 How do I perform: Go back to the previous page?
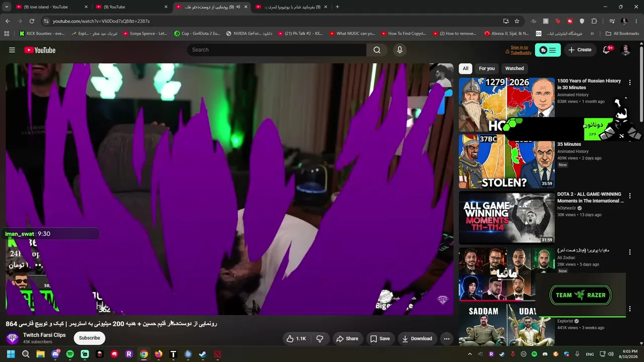pyautogui.click(x=8, y=21)
